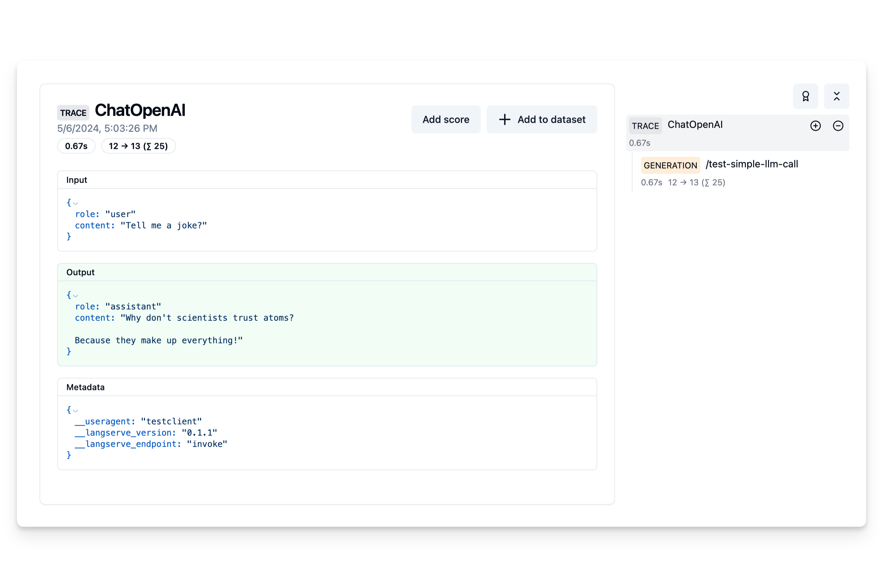883x588 pixels.
Task: Click the plus icon in Add to dataset
Action: [x=504, y=120]
